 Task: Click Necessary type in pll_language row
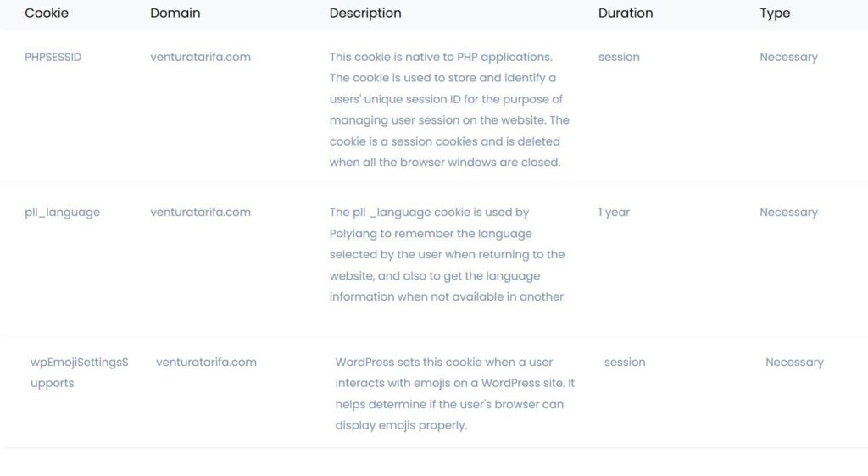(789, 213)
